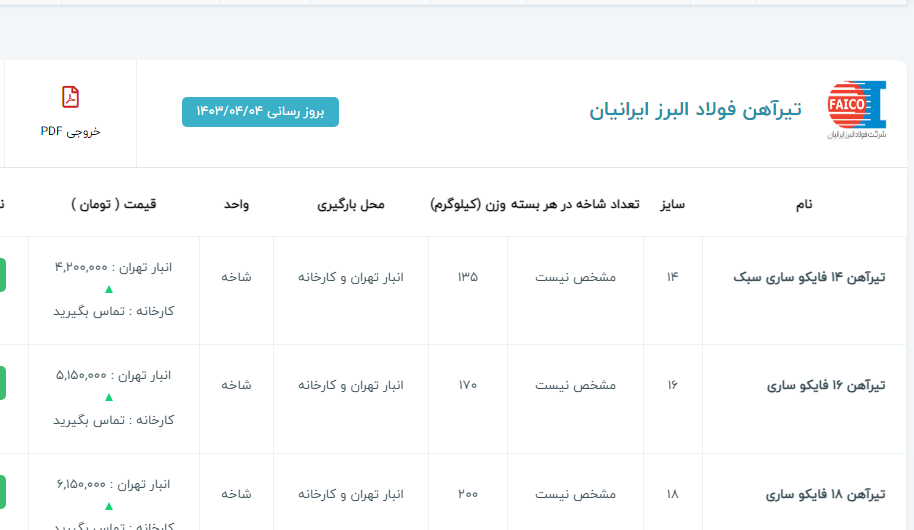Click the محل بارگیری column header

(350, 204)
